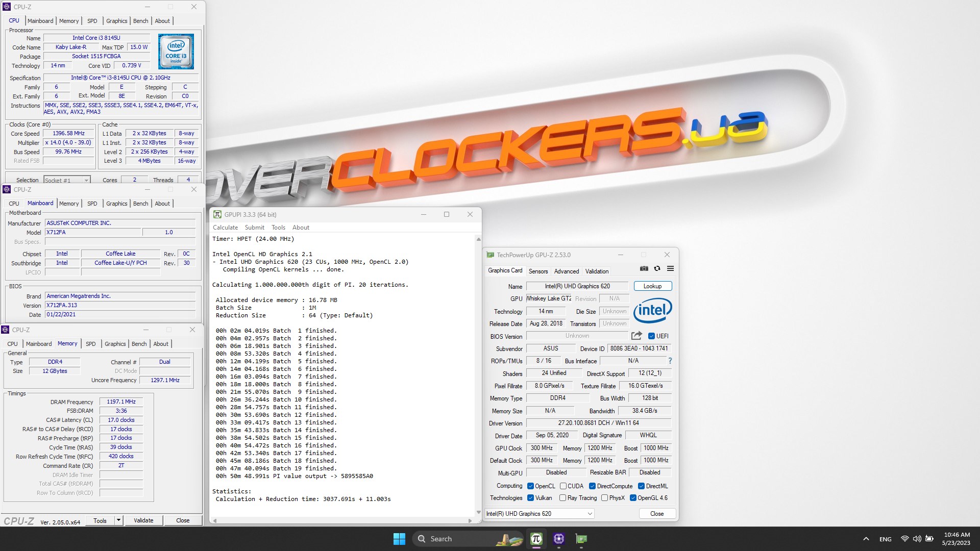980x551 pixels.
Task: Open Tools dropdown arrow in CPU-Z
Action: click(118, 520)
